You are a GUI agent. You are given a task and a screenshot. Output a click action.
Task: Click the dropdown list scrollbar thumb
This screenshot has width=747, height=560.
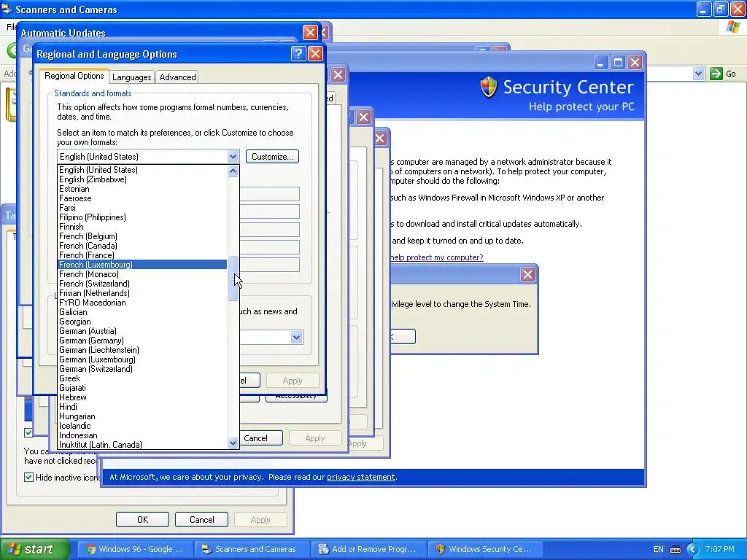click(x=233, y=278)
